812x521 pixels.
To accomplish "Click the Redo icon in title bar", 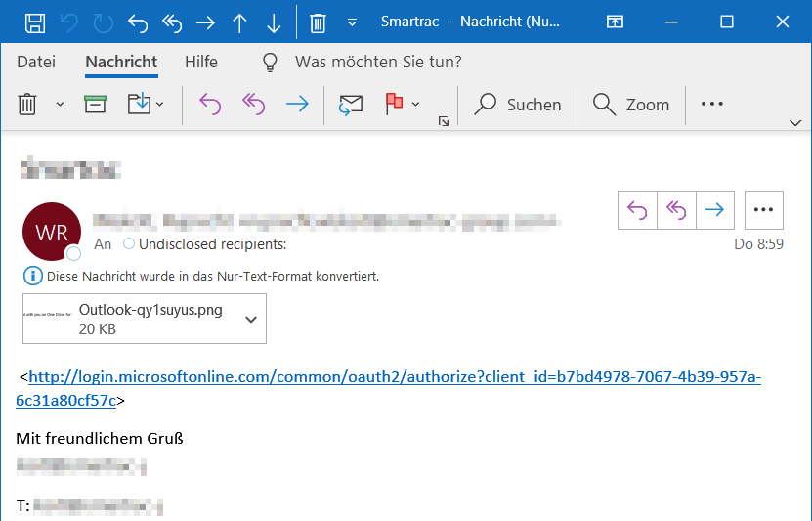I will point(103,22).
